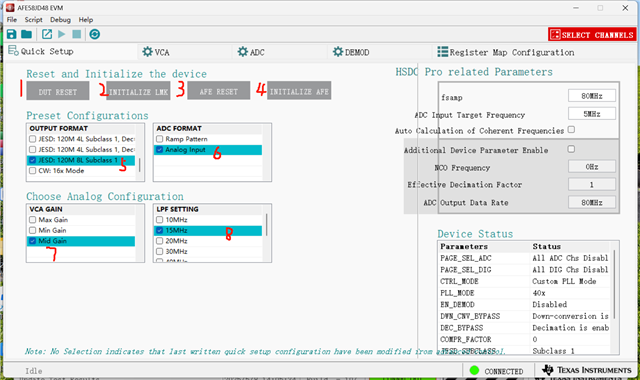Click the Stop square icon in toolbar
640x380 pixels.
[x=76, y=34]
